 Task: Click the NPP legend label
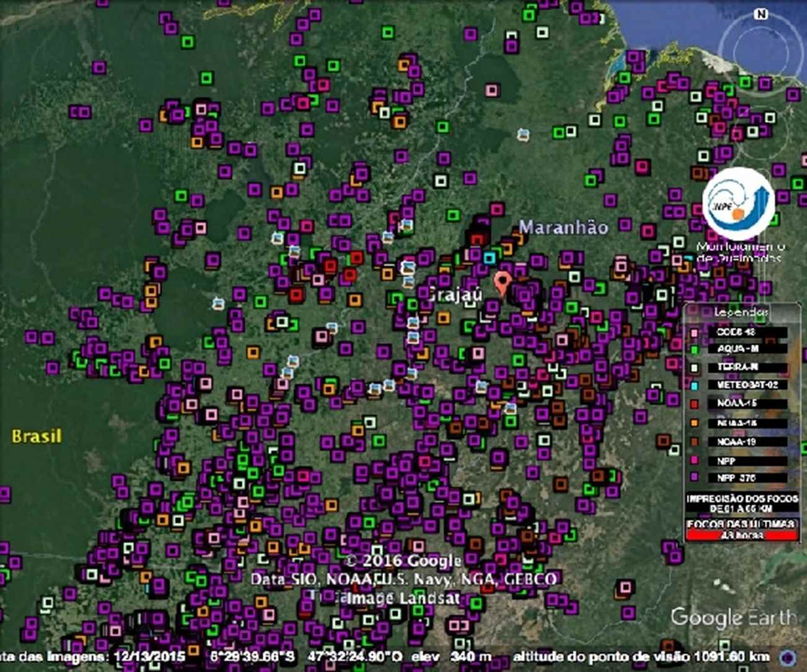[726, 460]
